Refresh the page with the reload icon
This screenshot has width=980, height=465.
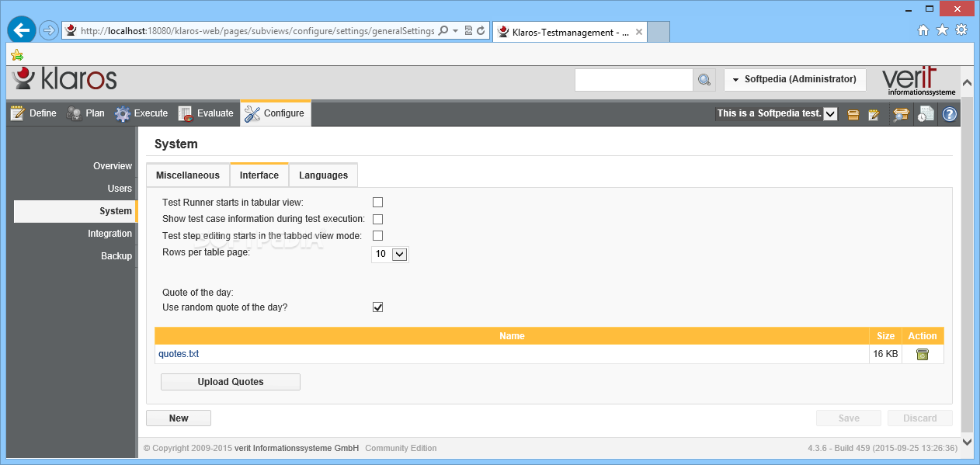481,31
